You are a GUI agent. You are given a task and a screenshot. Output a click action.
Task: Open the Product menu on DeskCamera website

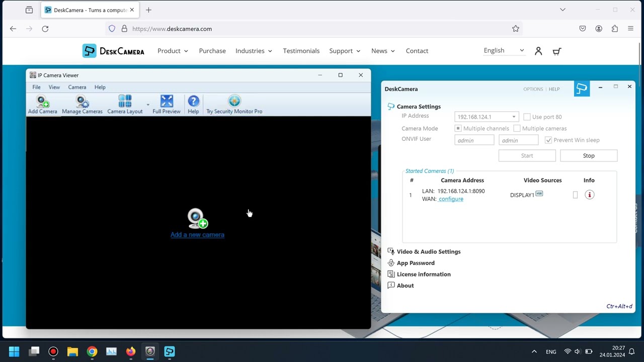pos(173,51)
